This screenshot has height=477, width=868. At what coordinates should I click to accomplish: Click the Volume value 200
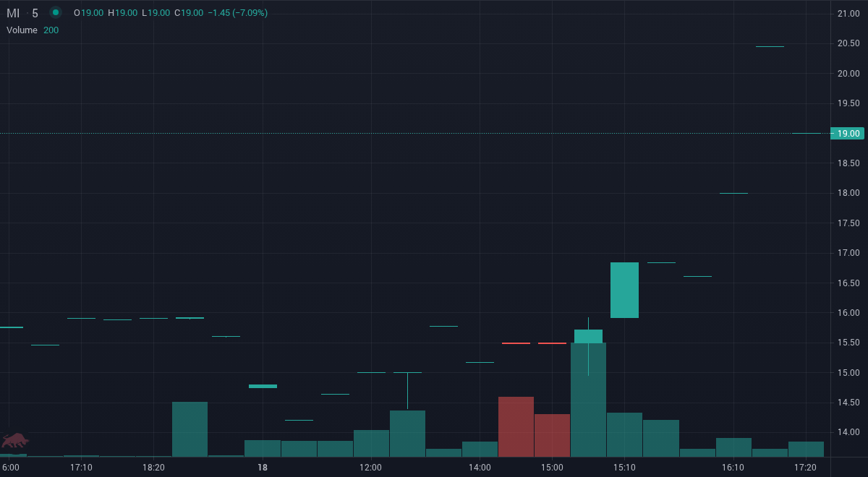click(x=51, y=30)
